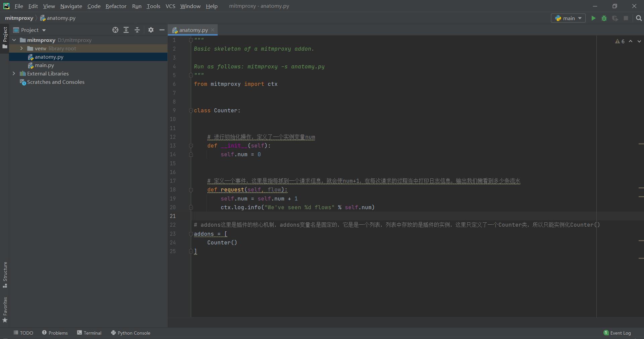Screen dimensions: 644x339
Task: Open the TODO tool window
Action: 23,333
